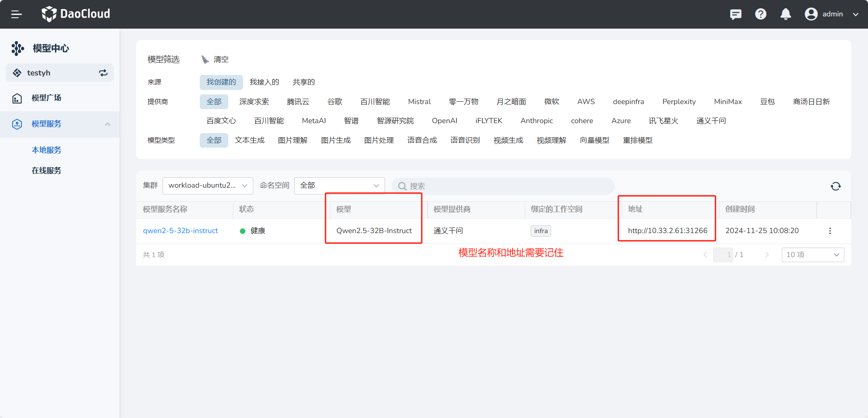Filter model type by 重排模型
Viewport: 868px width, 418px height.
[638, 140]
